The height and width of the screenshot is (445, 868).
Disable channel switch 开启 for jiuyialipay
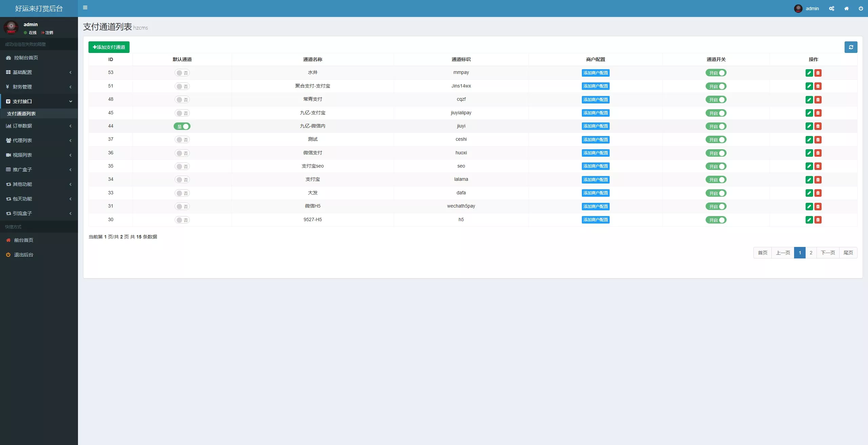716,113
